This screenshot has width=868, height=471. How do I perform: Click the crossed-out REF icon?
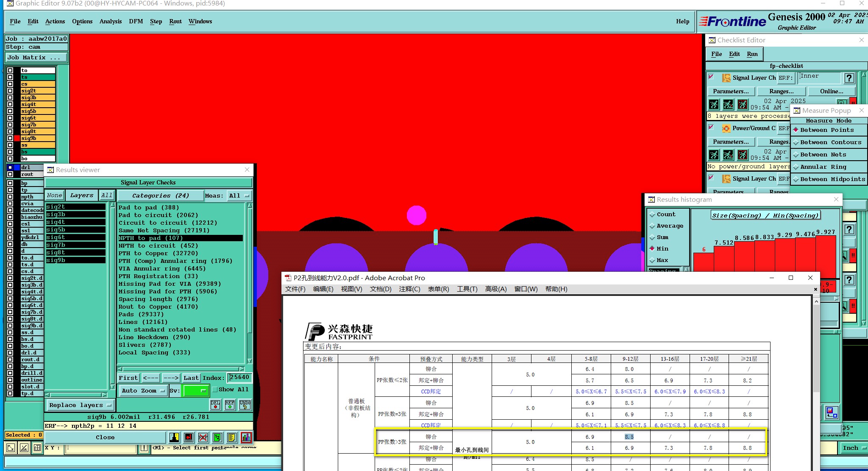[x=203, y=437]
